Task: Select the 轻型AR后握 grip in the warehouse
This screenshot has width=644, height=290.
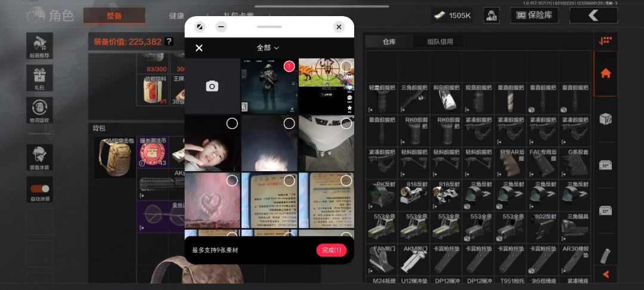Action: 510,163
